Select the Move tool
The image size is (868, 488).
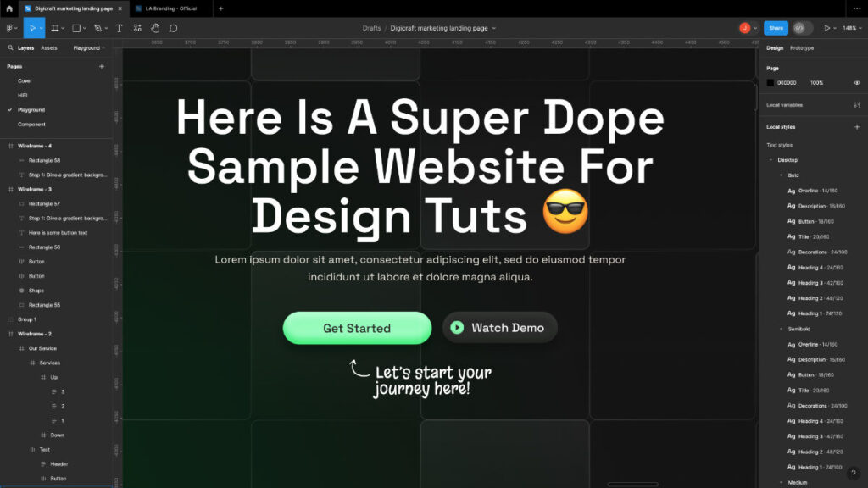[x=32, y=28]
